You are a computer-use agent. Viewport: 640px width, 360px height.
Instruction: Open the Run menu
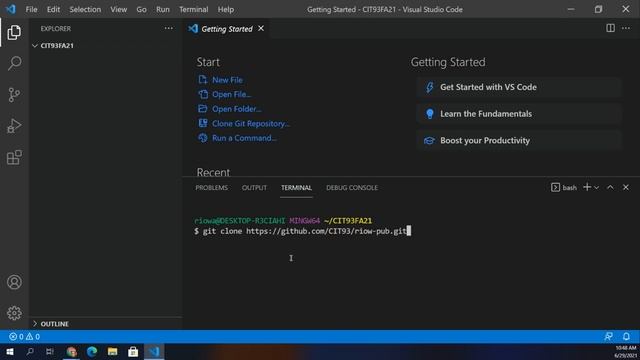pyautogui.click(x=162, y=9)
